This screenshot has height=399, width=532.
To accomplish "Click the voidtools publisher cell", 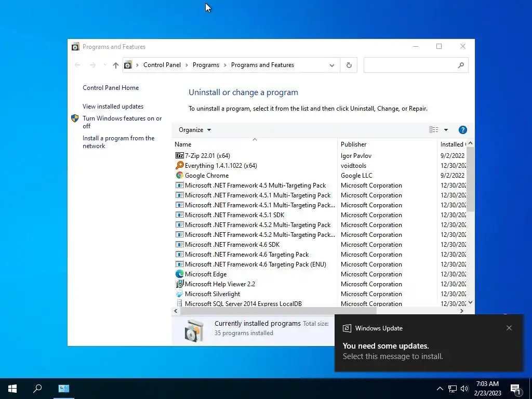I will [353, 166].
